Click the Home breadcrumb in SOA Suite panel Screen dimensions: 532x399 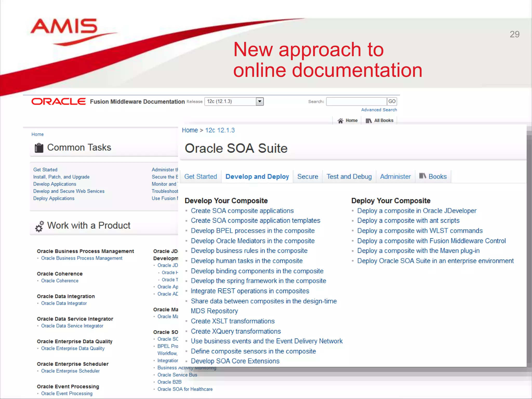(x=190, y=130)
